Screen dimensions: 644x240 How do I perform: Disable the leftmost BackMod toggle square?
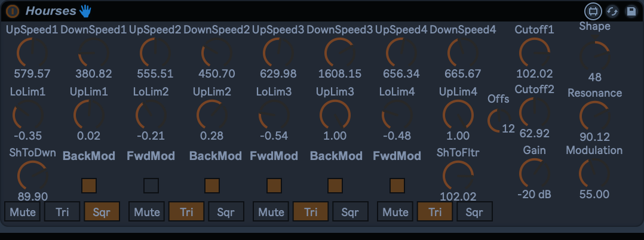89,186
